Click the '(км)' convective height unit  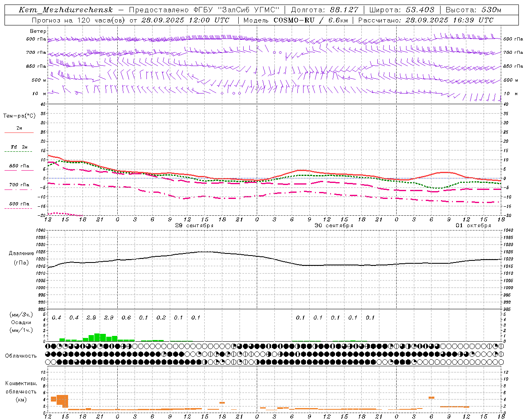pos(21,399)
